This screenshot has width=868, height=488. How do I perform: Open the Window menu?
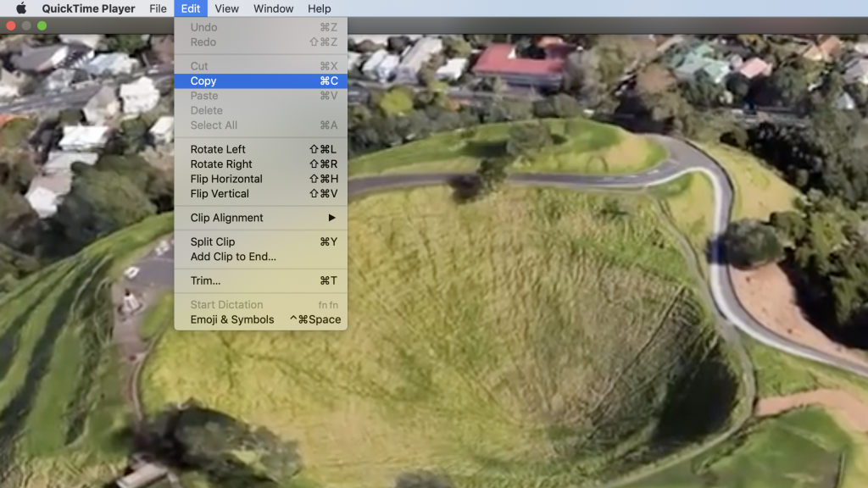(x=274, y=8)
